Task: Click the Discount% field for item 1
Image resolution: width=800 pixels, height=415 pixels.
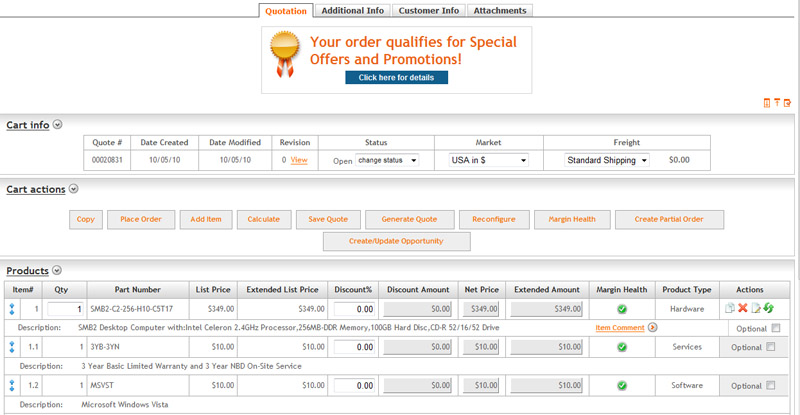Action: click(355, 308)
